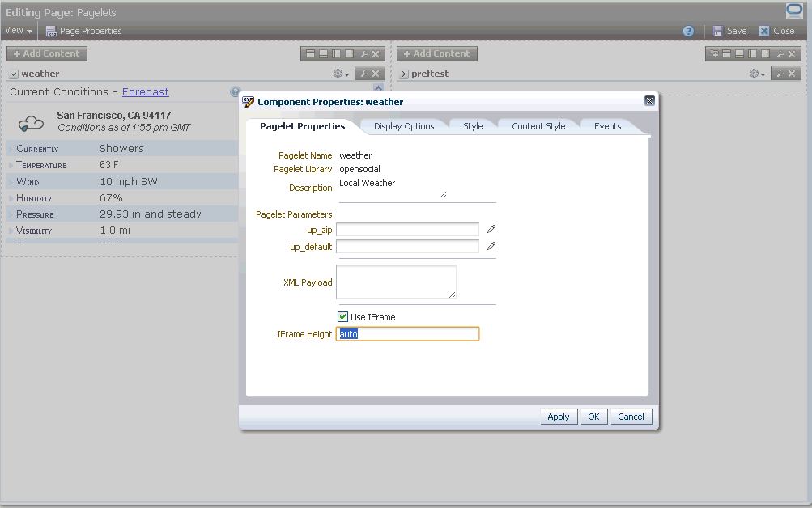The height and width of the screenshot is (508, 812).
Task: Open the help icon in top toolbar
Action: click(x=688, y=31)
